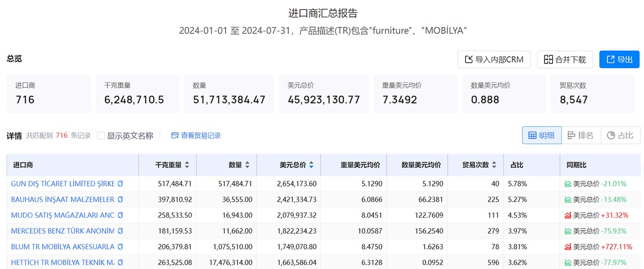Click trend chart icon in MERCEDES BENZ row
This screenshot has width=644, height=269.
(568, 231)
